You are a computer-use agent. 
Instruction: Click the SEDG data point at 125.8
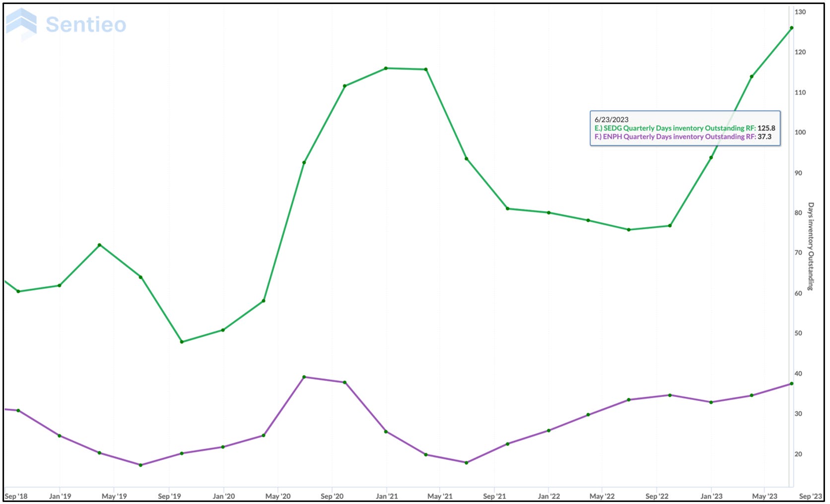(x=791, y=28)
